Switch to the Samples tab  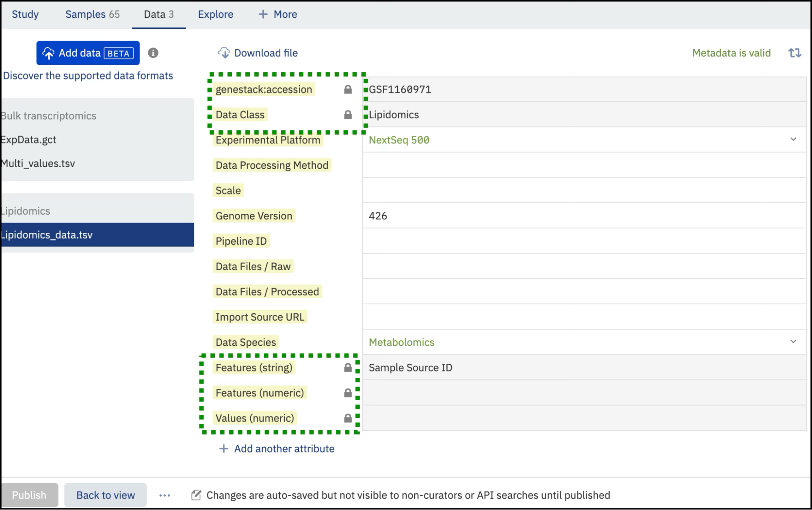(x=92, y=14)
